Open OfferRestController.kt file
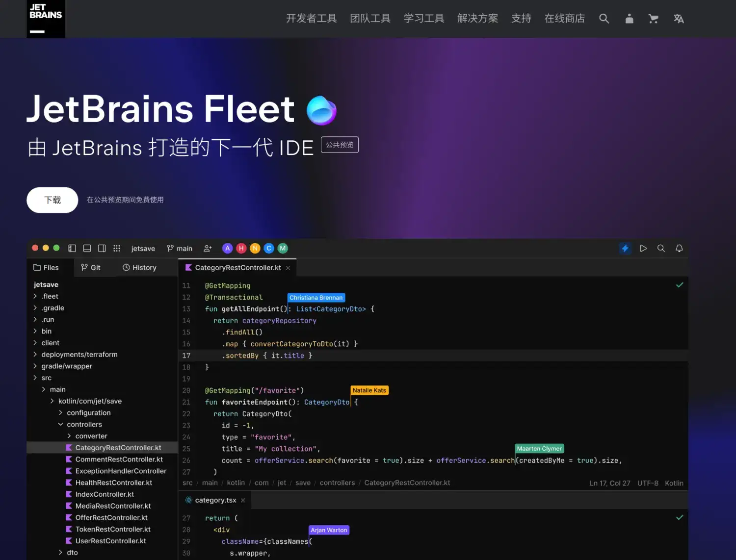This screenshot has height=560, width=736. click(107, 517)
